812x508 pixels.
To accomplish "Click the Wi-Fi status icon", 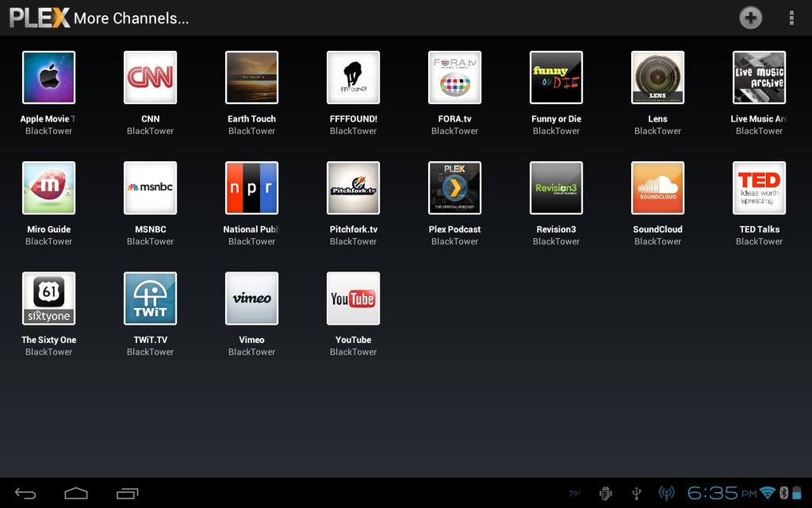I will [x=768, y=492].
